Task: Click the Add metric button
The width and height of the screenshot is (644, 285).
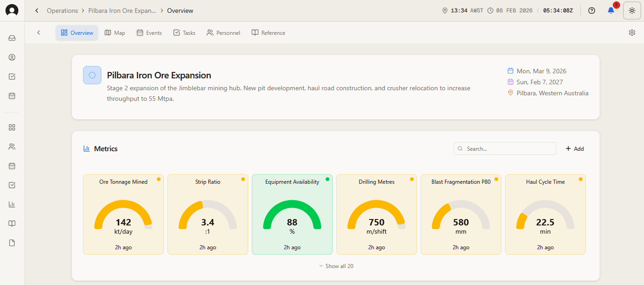Action: click(x=574, y=148)
